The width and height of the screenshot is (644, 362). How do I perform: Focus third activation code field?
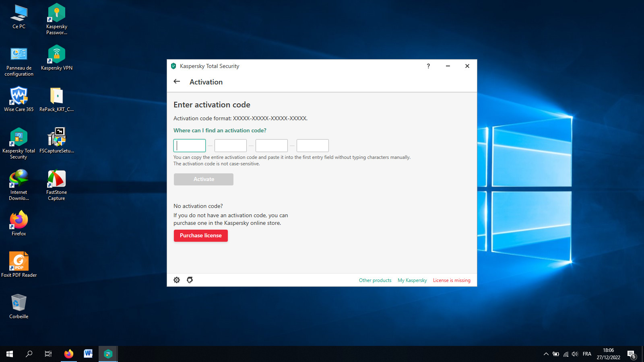pyautogui.click(x=272, y=146)
